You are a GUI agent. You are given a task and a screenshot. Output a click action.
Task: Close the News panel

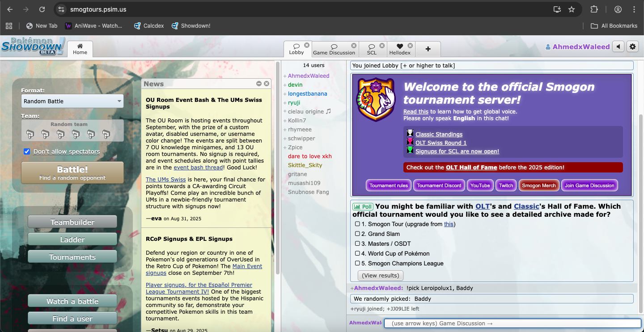(267, 84)
